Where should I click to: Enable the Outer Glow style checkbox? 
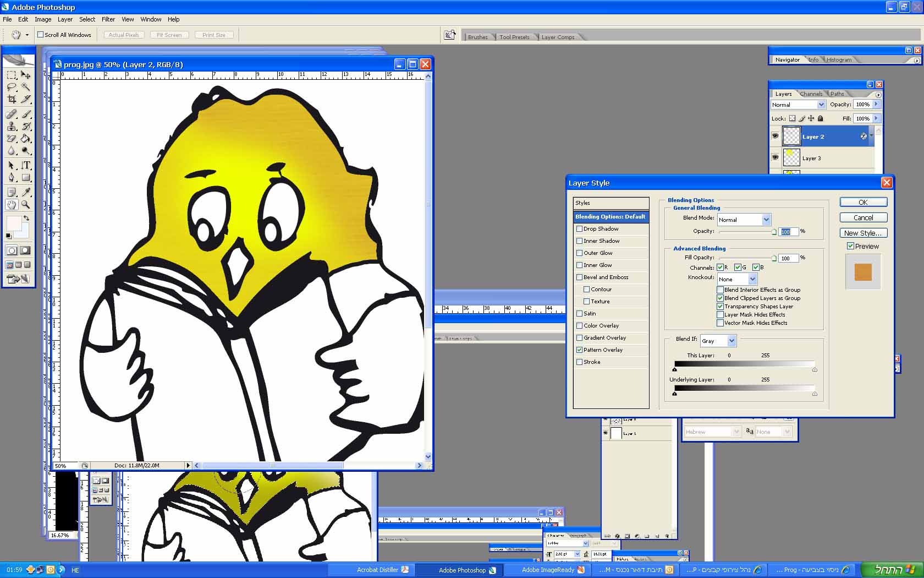point(579,253)
